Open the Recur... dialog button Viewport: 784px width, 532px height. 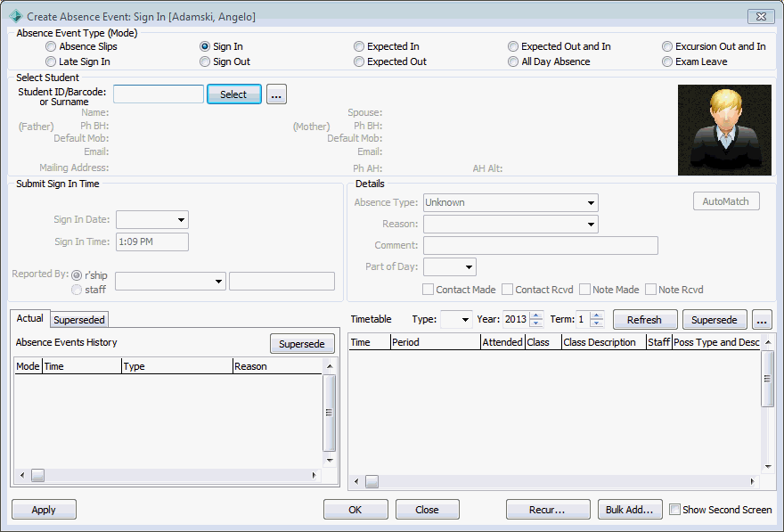point(548,510)
